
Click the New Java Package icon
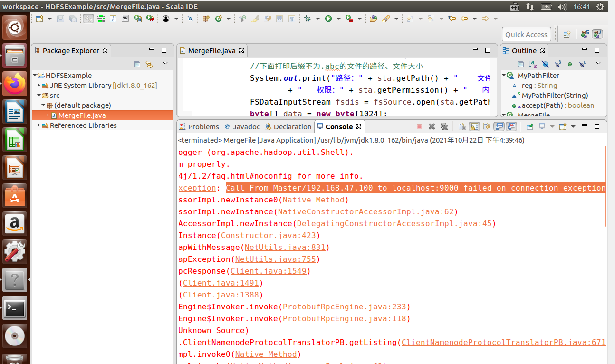tap(206, 19)
